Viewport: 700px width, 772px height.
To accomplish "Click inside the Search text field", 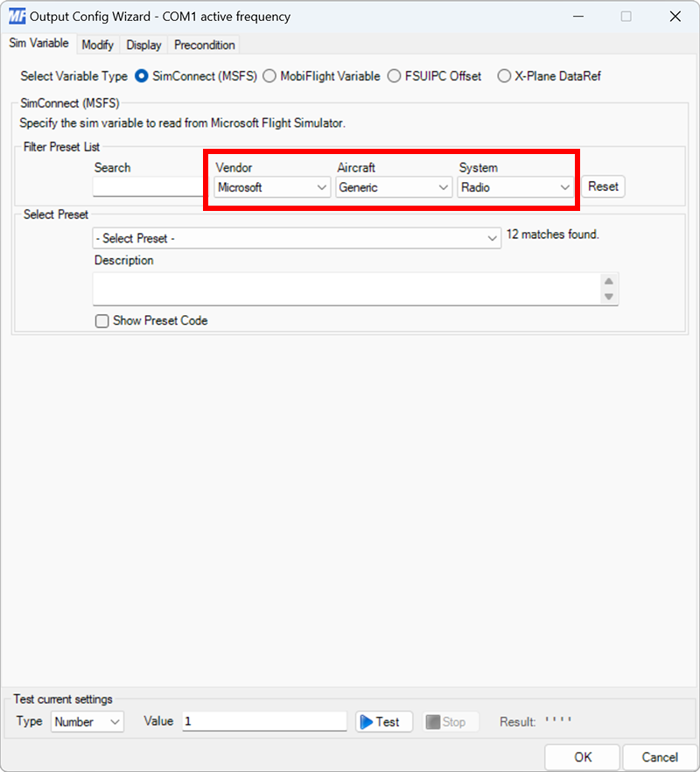I will 147,186.
